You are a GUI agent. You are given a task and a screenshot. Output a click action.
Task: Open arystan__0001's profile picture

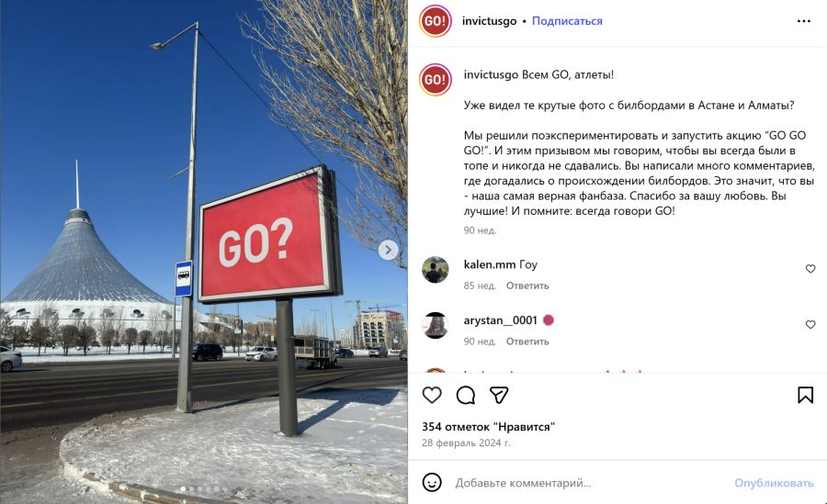click(x=436, y=325)
